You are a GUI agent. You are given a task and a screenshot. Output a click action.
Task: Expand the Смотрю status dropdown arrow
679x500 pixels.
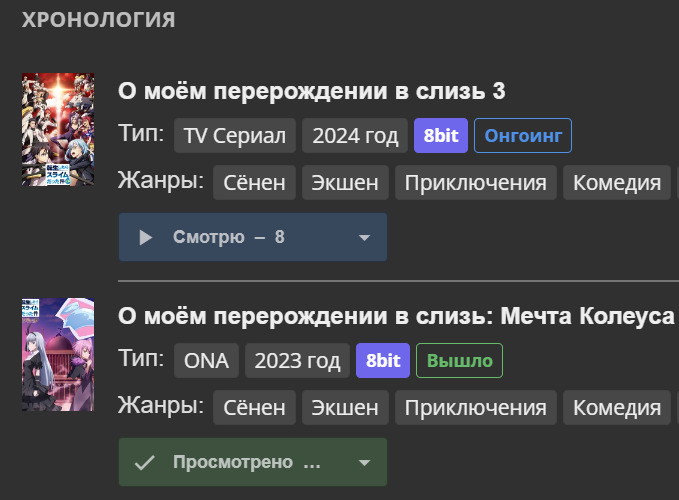(364, 237)
